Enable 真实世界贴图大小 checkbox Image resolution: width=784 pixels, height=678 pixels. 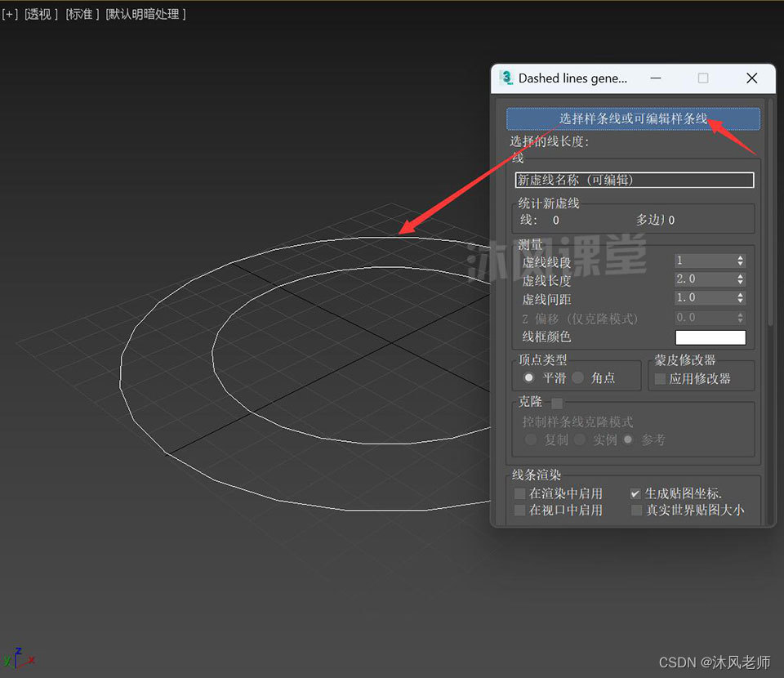coord(636,510)
